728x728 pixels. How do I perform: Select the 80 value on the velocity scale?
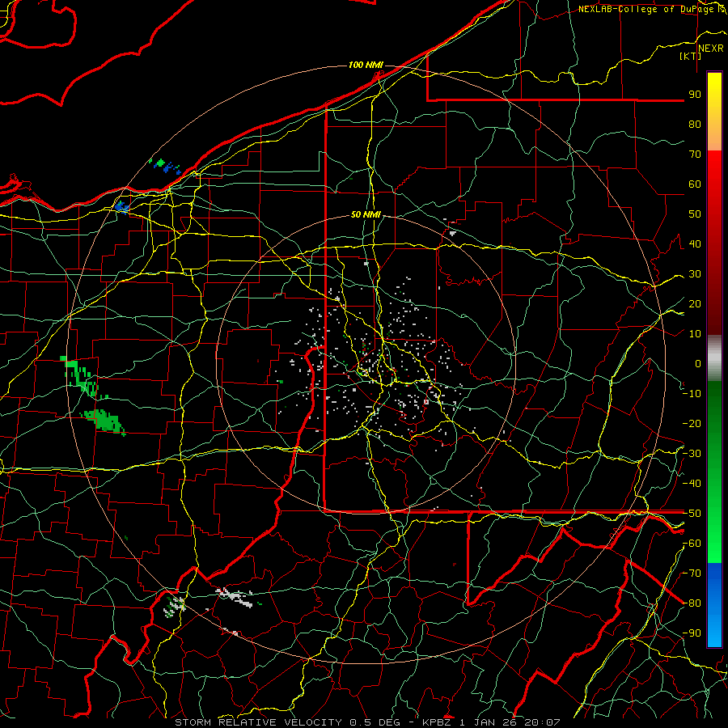click(695, 124)
